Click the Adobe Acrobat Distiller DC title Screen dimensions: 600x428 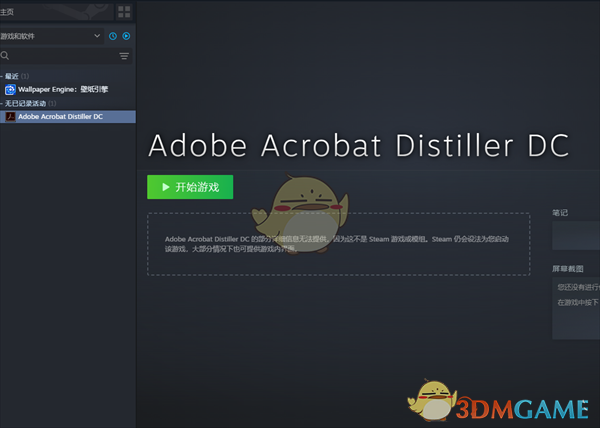[359, 146]
